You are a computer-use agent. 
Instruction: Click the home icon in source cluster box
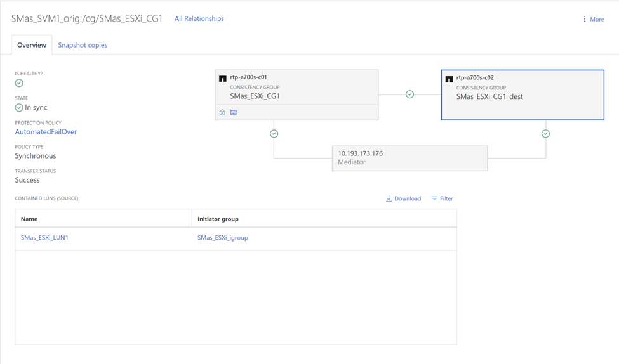222,112
